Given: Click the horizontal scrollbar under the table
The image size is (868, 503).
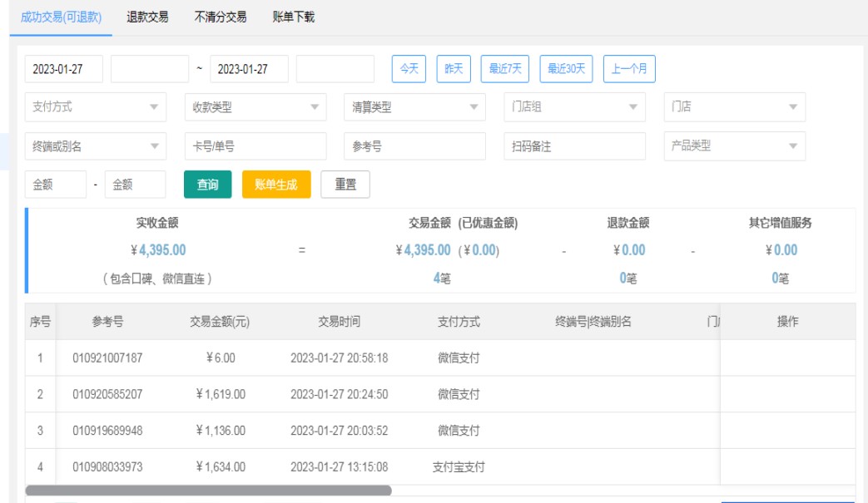Looking at the screenshot, I should [208, 491].
